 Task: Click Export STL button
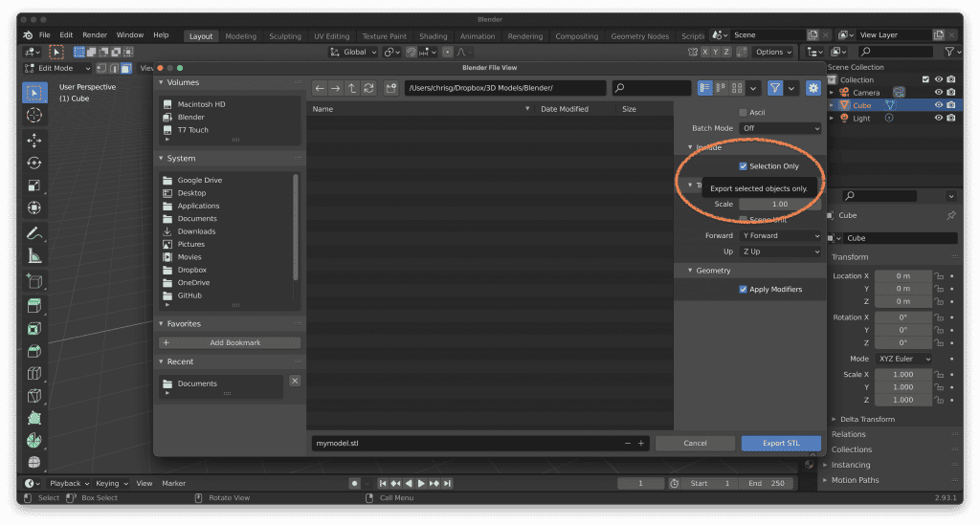coord(781,443)
